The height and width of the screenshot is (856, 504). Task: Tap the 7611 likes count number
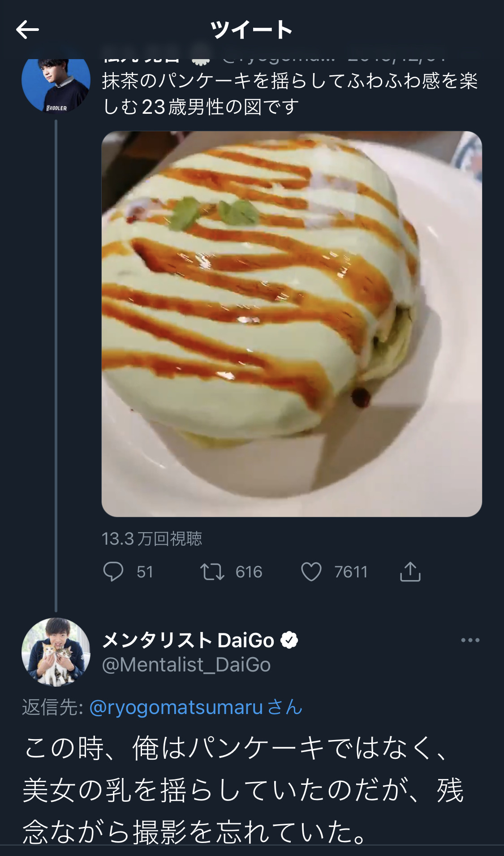[x=351, y=572]
